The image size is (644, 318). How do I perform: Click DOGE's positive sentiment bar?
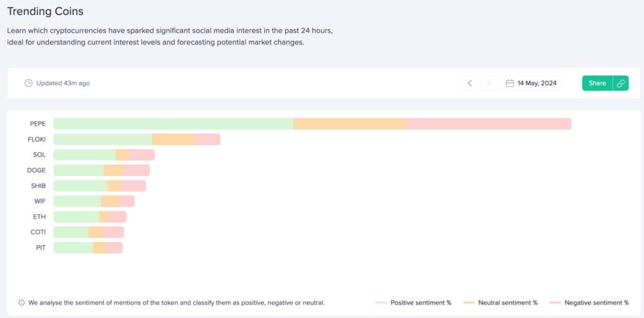coord(79,170)
